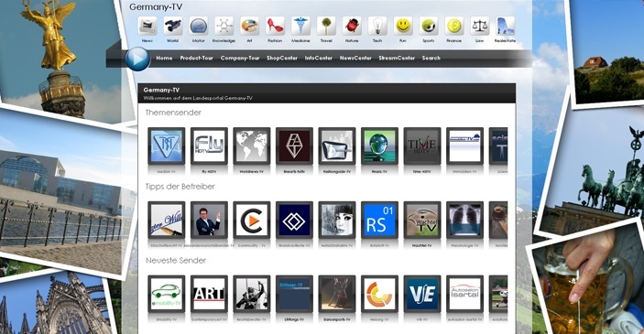Open the Motor speedometer icon
This screenshot has height=334, width=644.
199,26
